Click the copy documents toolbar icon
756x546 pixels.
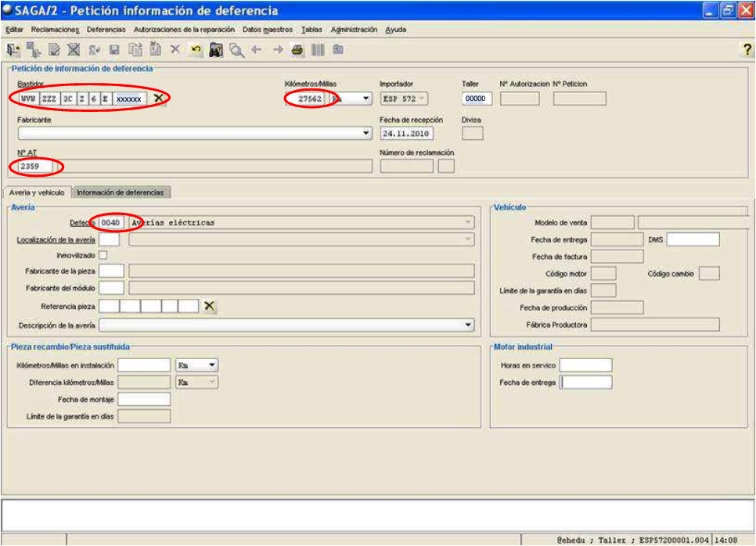[135, 49]
